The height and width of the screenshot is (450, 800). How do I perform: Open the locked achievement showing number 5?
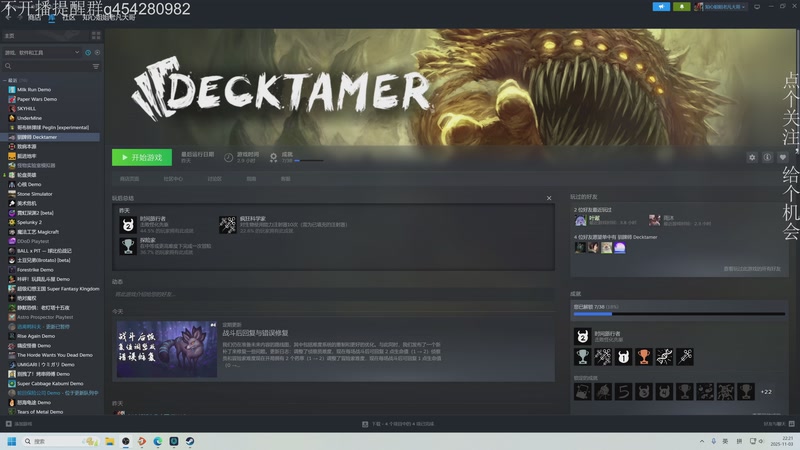(x=623, y=392)
